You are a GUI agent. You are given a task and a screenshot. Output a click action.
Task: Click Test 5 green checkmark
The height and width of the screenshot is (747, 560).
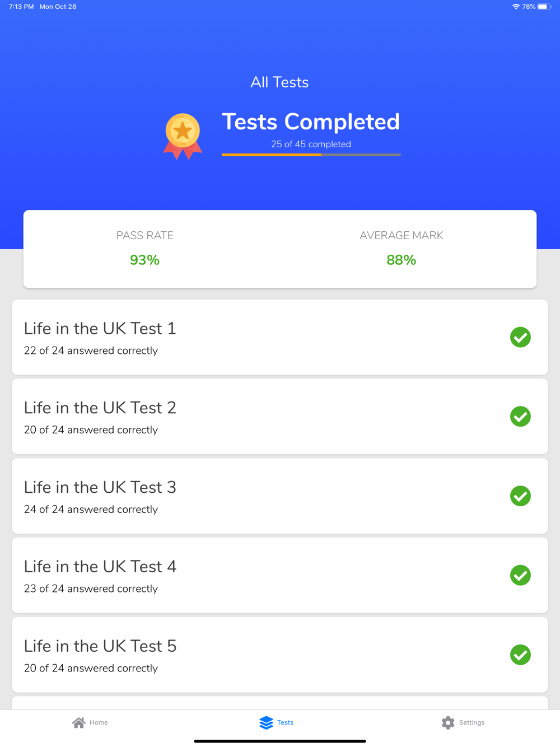point(520,655)
